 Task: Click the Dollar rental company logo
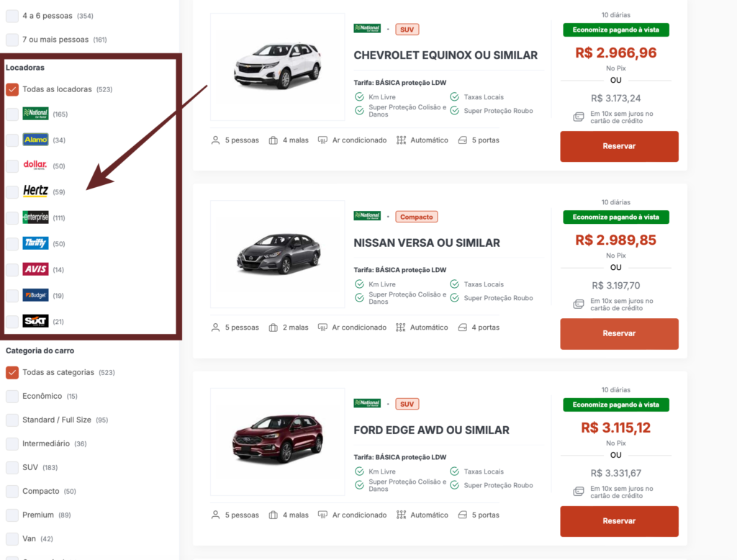point(35,166)
